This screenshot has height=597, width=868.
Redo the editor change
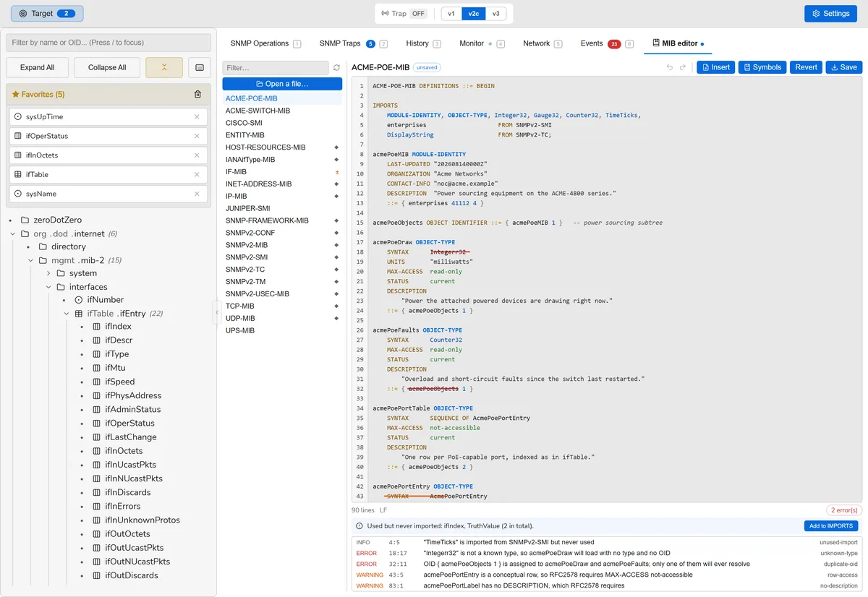[682, 67]
